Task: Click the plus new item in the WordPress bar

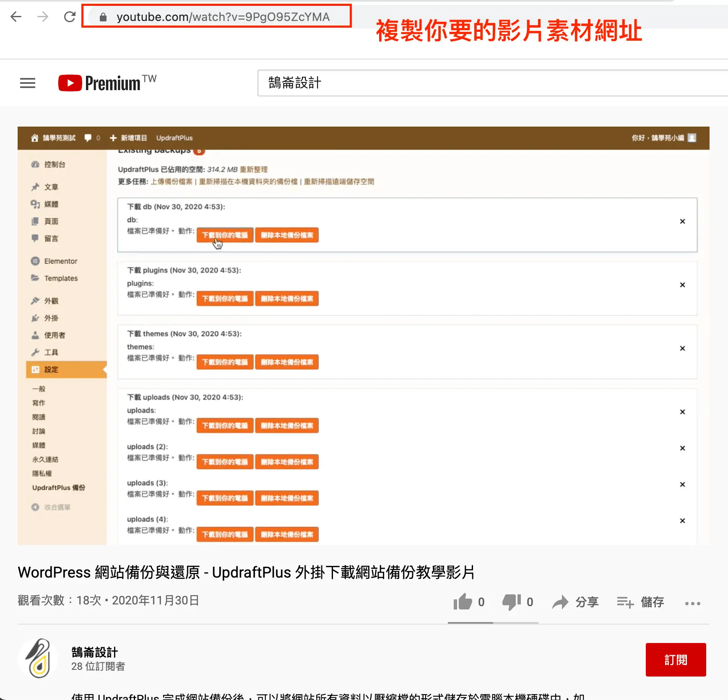Action: [128, 138]
